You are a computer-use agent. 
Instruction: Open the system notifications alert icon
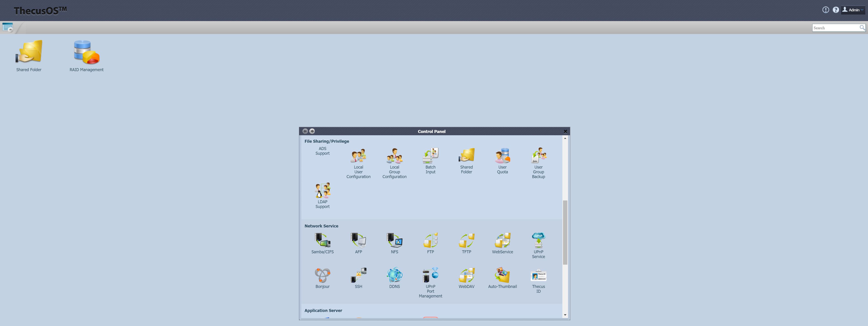825,10
